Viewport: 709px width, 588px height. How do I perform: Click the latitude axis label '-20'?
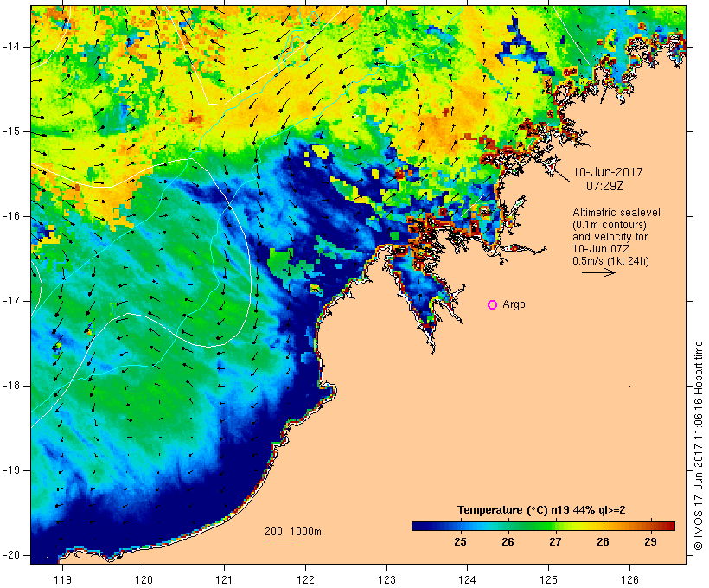pyautogui.click(x=10, y=555)
